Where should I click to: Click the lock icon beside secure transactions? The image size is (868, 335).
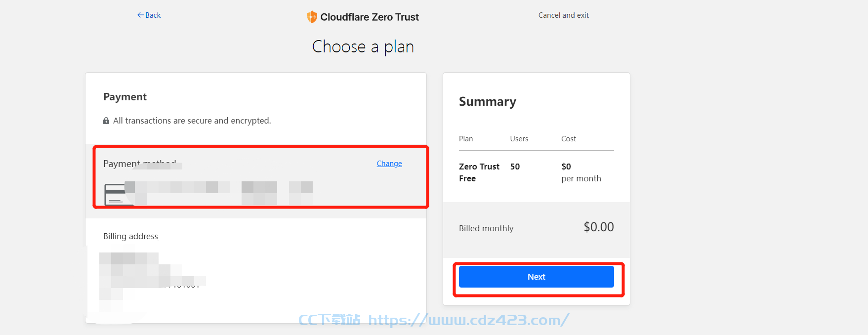click(x=106, y=121)
